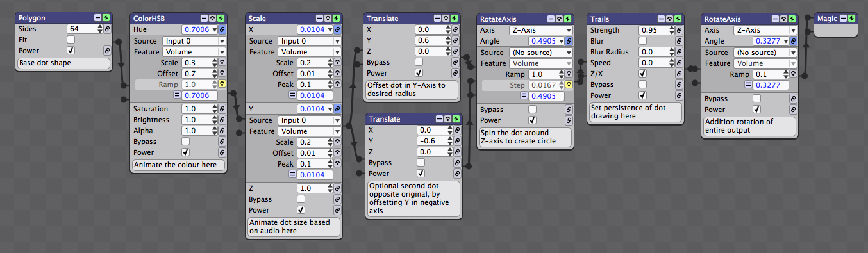
Task: Enable the Blur checkbox in Trails
Action: tap(642, 41)
